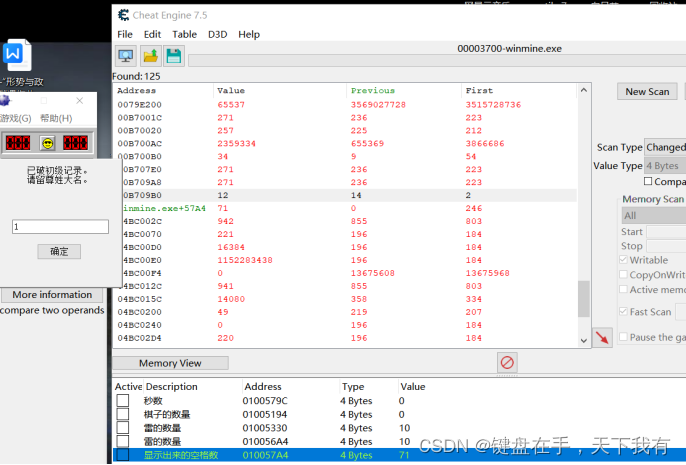Toggle the Pause the game checkbox
This screenshot has height=465, width=686.
623,337
